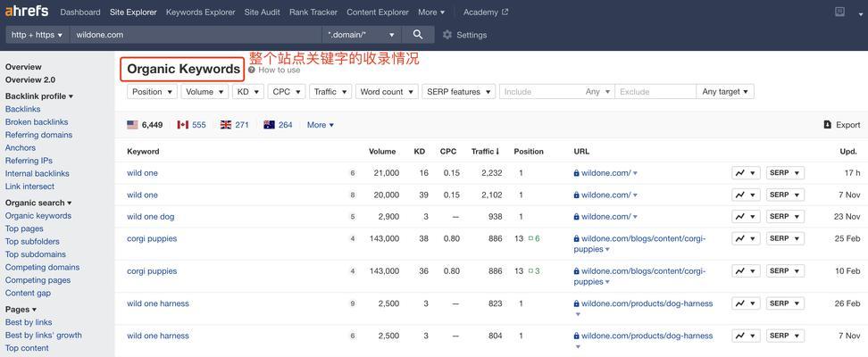Open SERP dropdown for 804 traffic row
The image size is (868, 357).
pyautogui.click(x=785, y=336)
